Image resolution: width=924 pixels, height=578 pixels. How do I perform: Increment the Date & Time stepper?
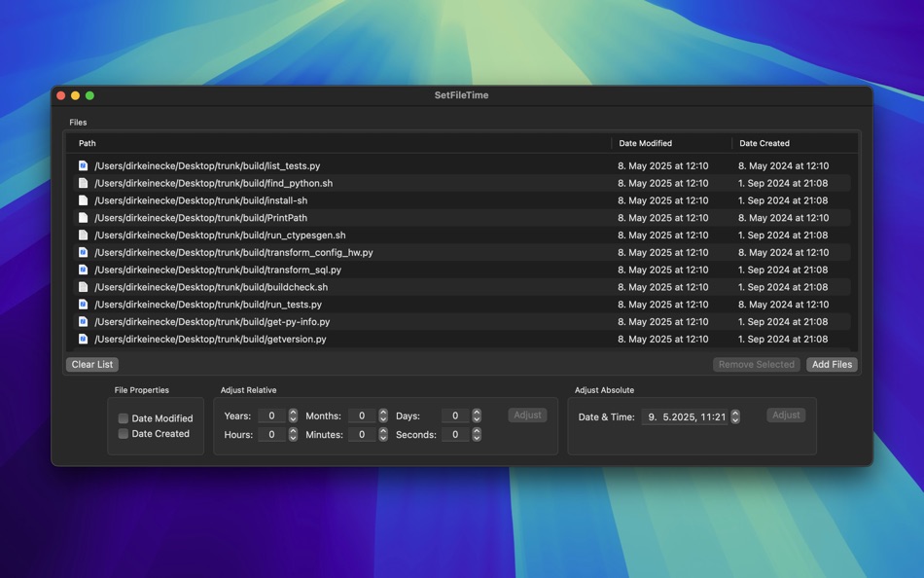pyautogui.click(x=737, y=411)
